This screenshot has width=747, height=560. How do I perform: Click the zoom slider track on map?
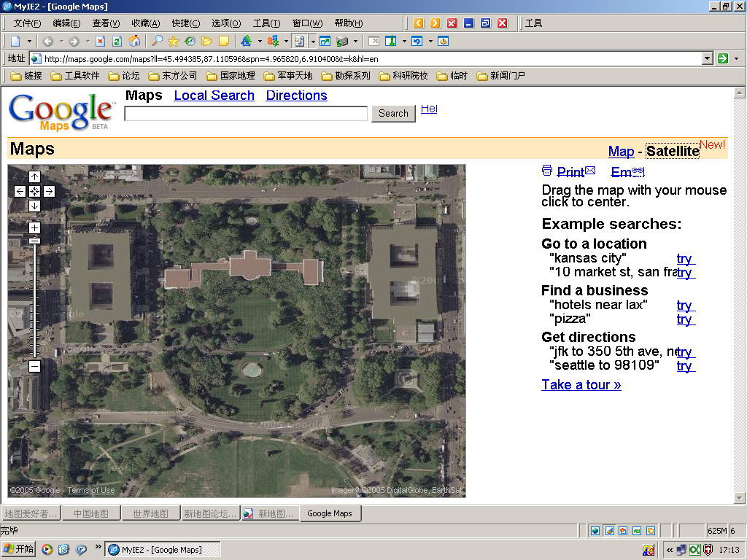click(x=34, y=299)
